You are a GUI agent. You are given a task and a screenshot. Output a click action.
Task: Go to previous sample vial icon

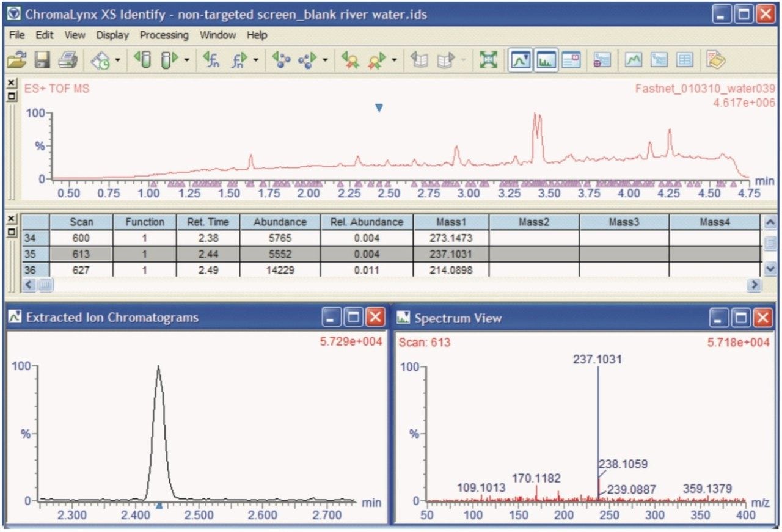[x=142, y=60]
